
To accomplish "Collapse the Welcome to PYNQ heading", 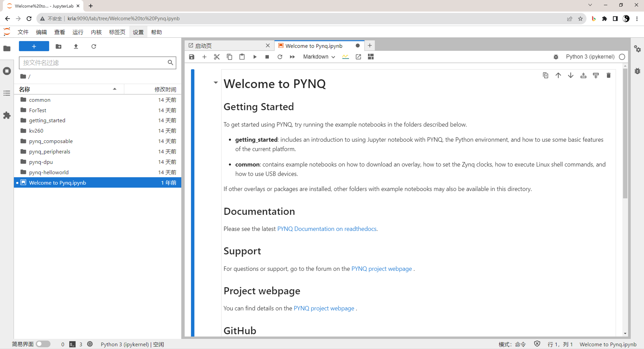I will click(216, 83).
